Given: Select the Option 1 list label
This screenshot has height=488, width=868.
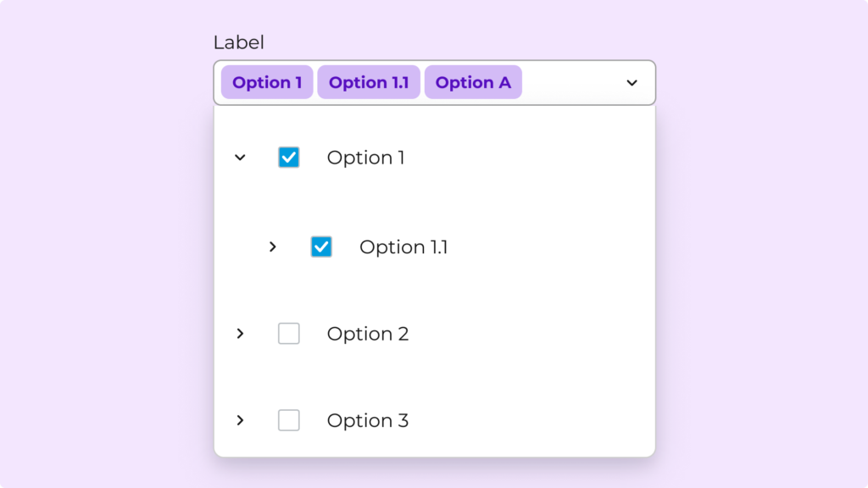Looking at the screenshot, I should [x=365, y=158].
